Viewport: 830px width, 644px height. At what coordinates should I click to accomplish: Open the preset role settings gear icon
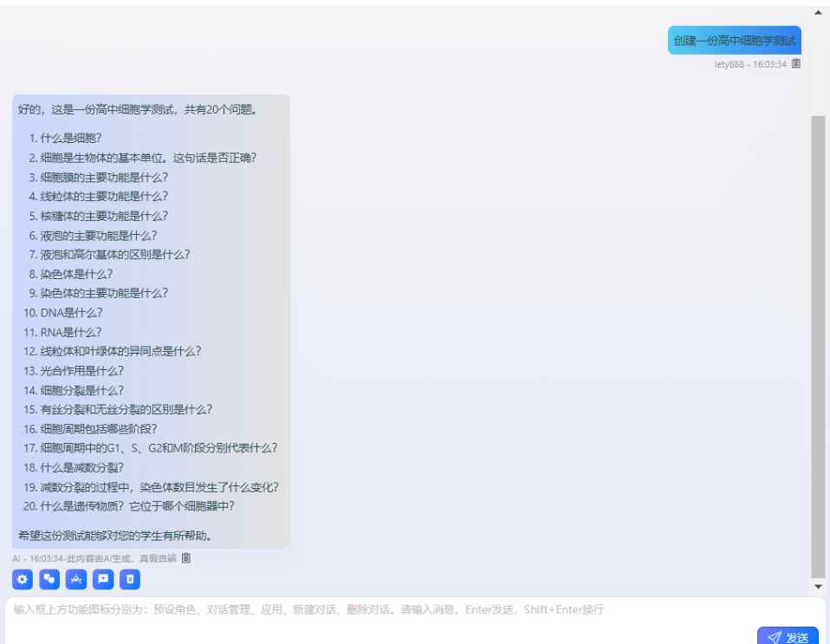pyautogui.click(x=23, y=579)
